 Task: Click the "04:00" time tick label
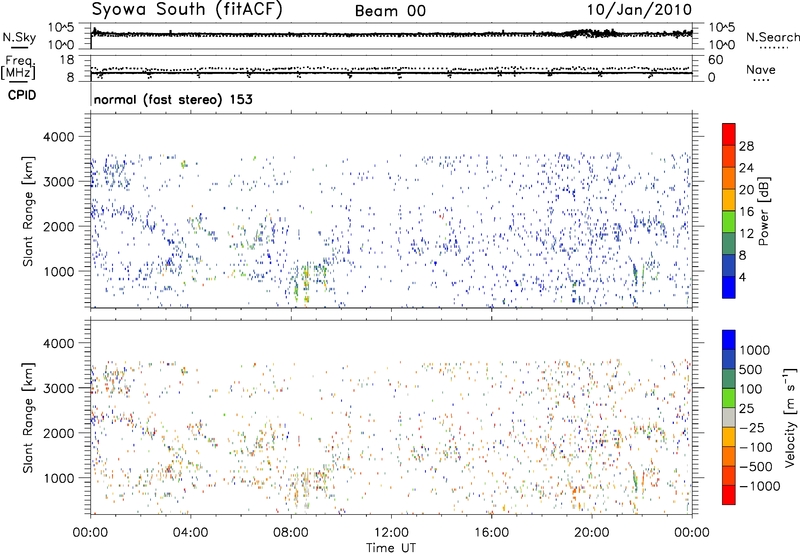tap(190, 533)
